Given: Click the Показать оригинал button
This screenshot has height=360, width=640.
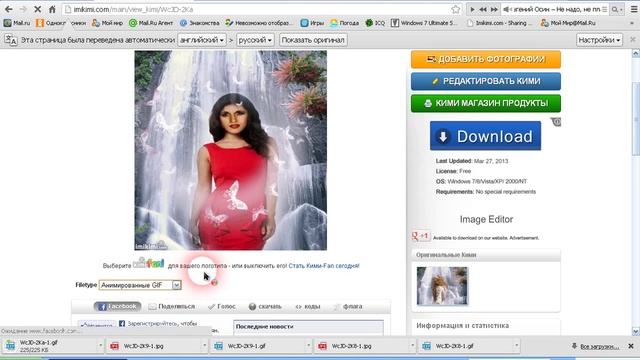Looking at the screenshot, I should 313,40.
